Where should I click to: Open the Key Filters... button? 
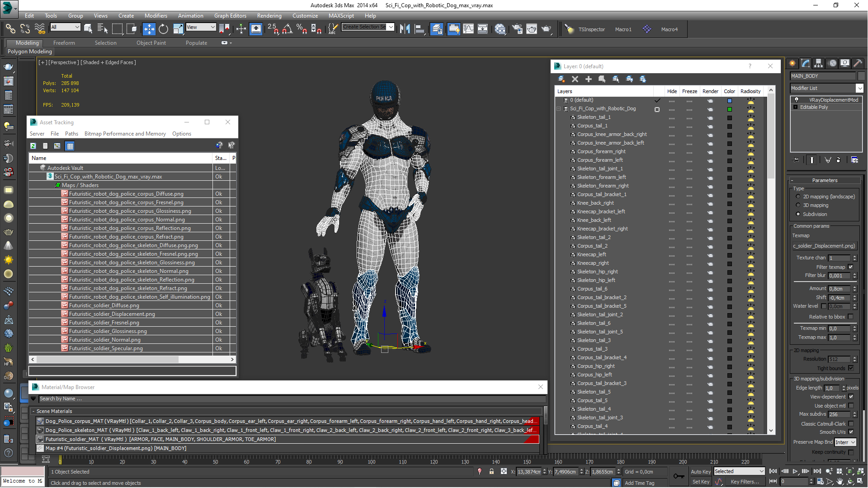pyautogui.click(x=745, y=482)
